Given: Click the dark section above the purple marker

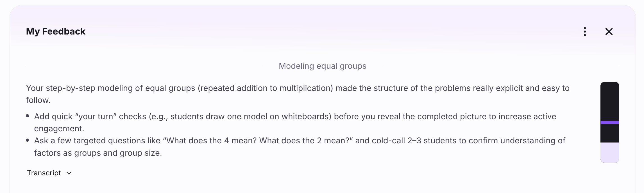Looking at the screenshot, I should [x=610, y=101].
